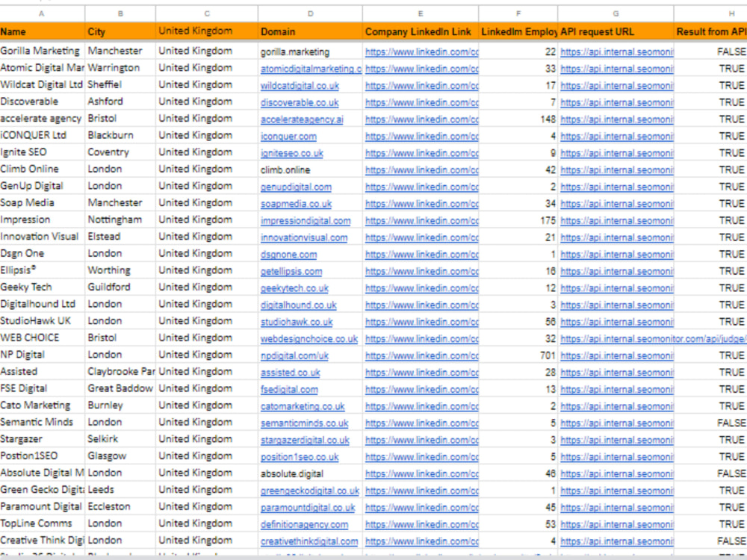Open the innovationvisual.com link
Image resolution: width=747 pixels, height=560 pixels.
coord(304,237)
